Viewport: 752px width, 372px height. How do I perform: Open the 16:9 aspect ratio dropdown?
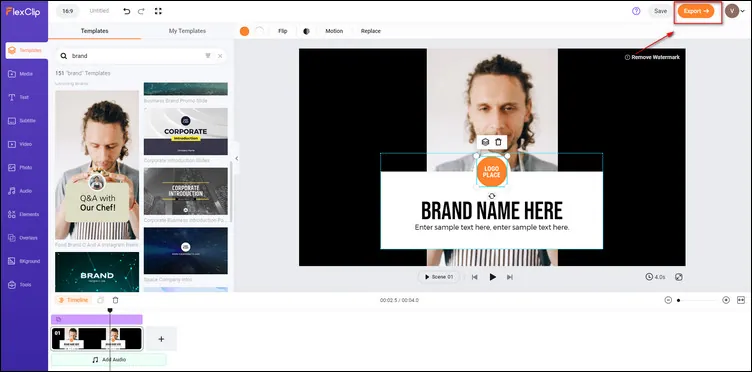pyautogui.click(x=68, y=11)
